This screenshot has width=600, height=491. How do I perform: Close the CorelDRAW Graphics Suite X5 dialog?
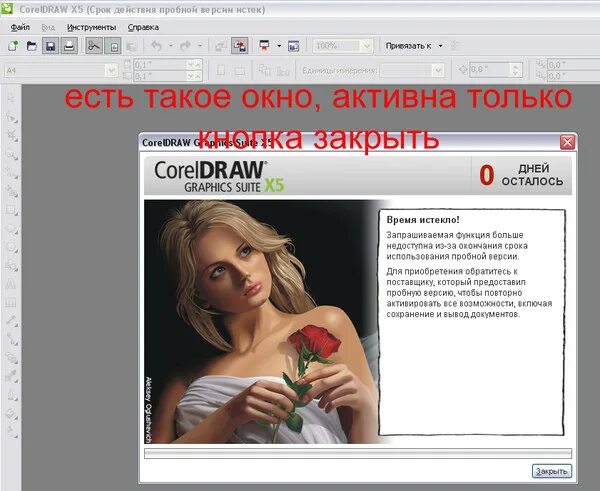[567, 142]
